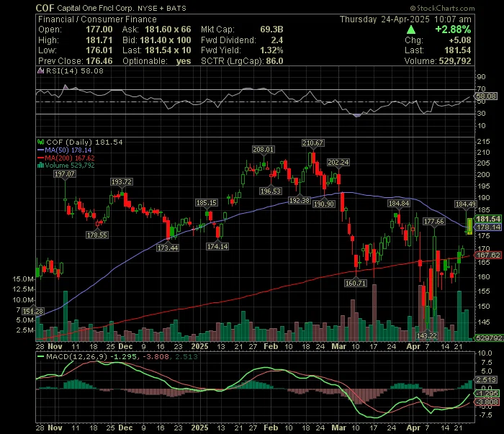Click the green up-arrow change indicator

tap(411, 30)
